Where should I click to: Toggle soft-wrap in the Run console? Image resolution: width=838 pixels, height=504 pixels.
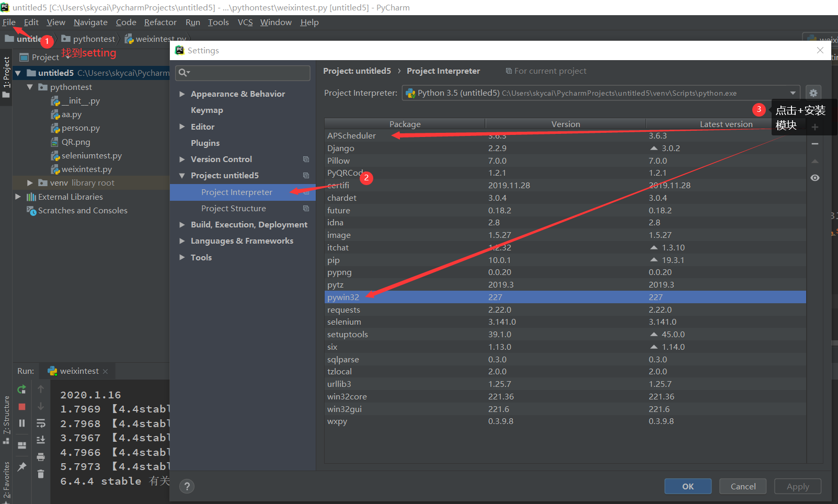click(x=41, y=423)
